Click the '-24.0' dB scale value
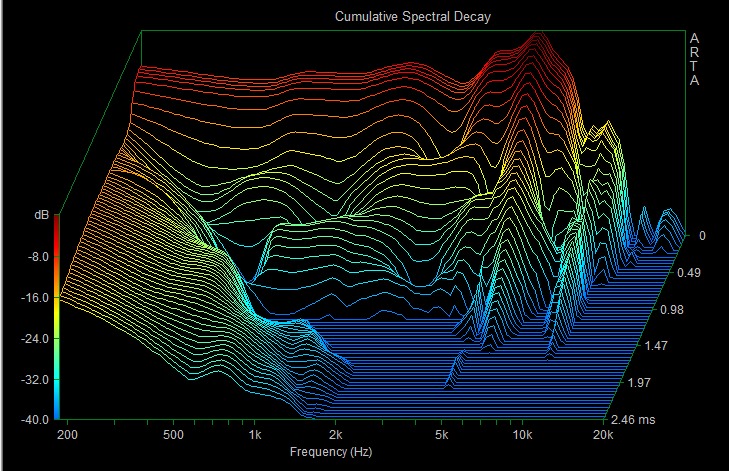This screenshot has height=471, width=729. [x=34, y=338]
